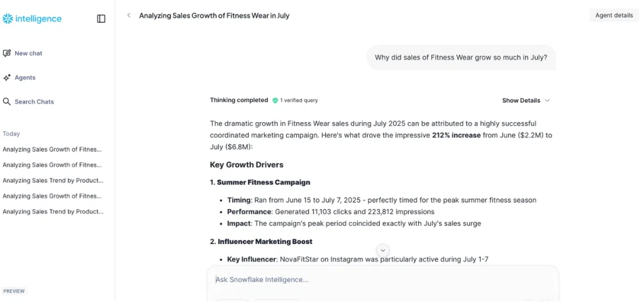Screen dimensions: 644x302
Task: Open the second chat in Today list
Action: tap(52, 165)
